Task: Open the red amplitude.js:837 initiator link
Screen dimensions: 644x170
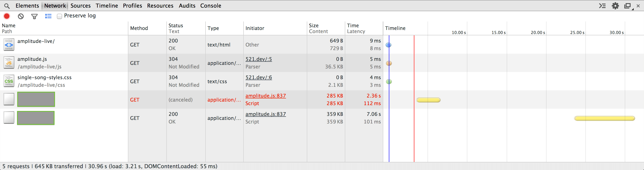Action: click(x=265, y=96)
